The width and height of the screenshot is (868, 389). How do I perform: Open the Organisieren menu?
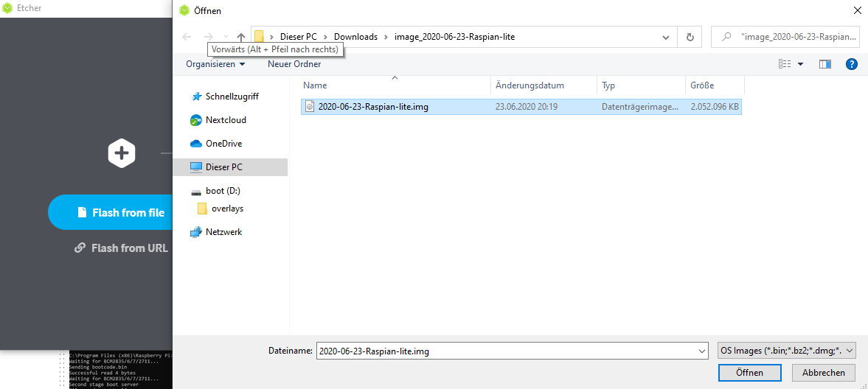tap(215, 64)
